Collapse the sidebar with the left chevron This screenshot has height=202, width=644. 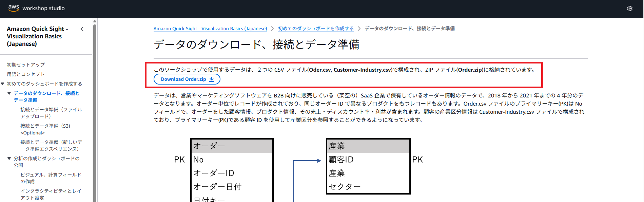(x=82, y=29)
